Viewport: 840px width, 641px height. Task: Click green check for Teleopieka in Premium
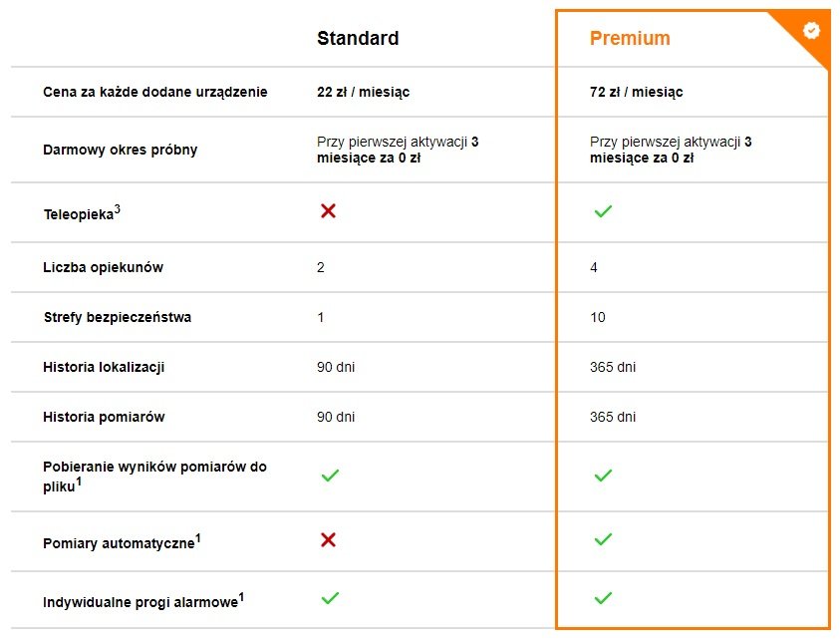(x=603, y=211)
